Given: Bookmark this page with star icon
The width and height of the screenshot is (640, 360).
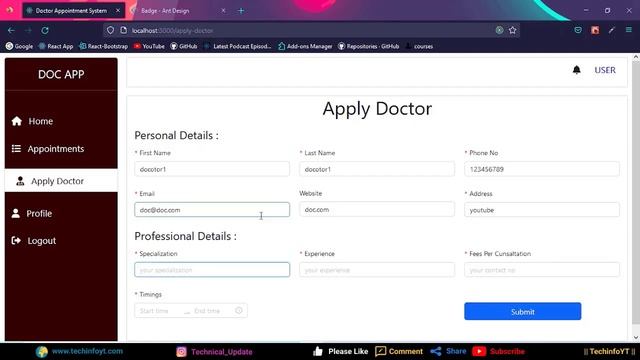Looking at the screenshot, I should click(513, 30).
